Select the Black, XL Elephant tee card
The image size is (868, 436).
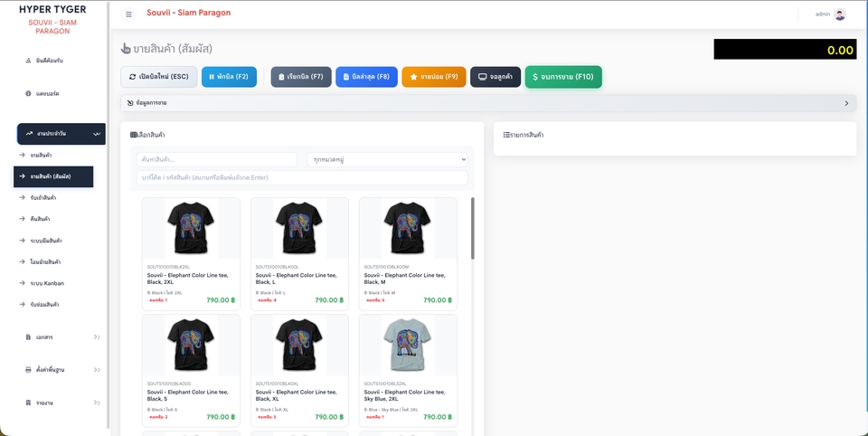point(299,371)
